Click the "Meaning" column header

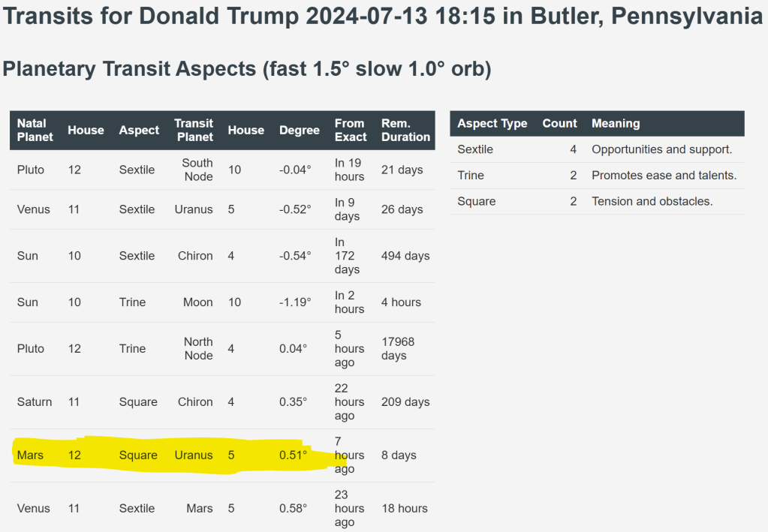pos(616,123)
